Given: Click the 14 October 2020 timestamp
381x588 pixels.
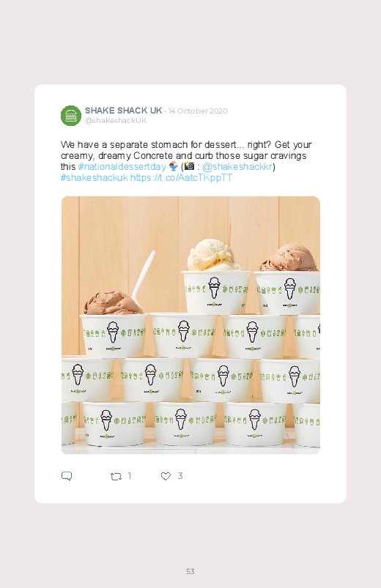Looking at the screenshot, I should [x=198, y=111].
